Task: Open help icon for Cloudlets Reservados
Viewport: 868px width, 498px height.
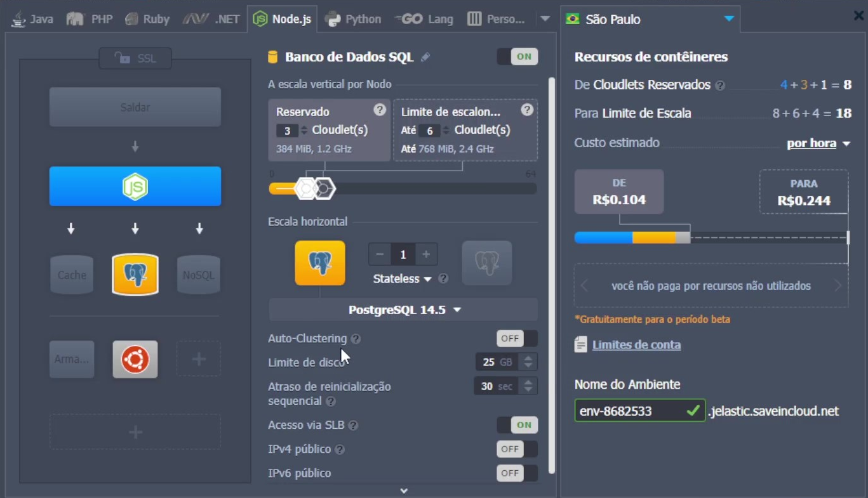Action: [720, 85]
